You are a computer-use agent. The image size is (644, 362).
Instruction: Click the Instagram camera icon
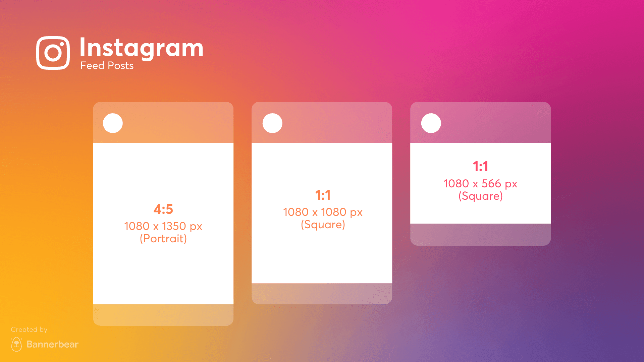(x=52, y=52)
